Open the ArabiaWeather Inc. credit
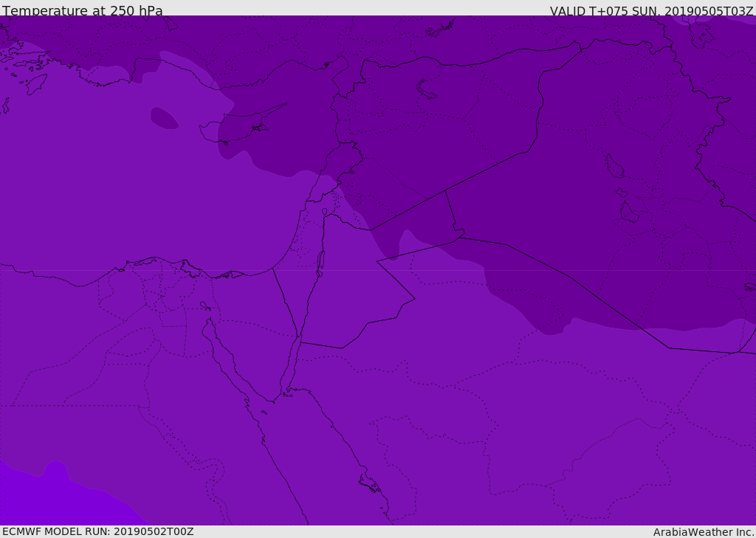Screen dimensions: 756x538 click(703, 532)
